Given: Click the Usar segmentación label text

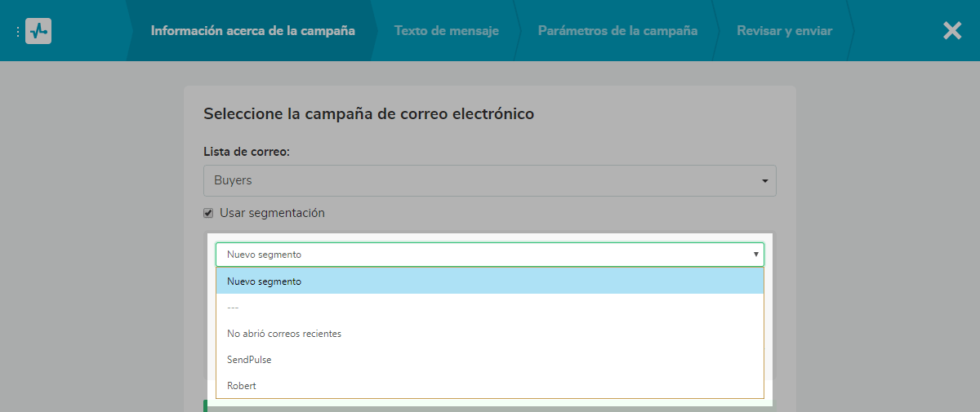Looking at the screenshot, I should point(272,213).
